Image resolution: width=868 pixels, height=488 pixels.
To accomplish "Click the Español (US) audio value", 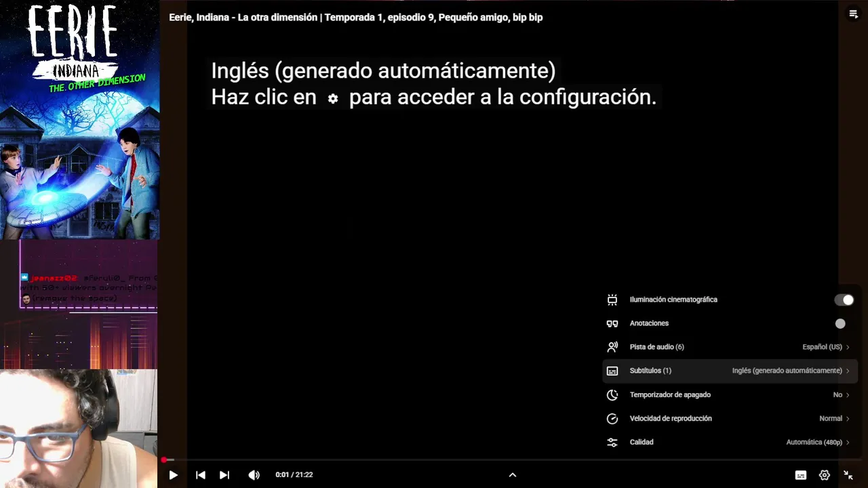I will 822,347.
